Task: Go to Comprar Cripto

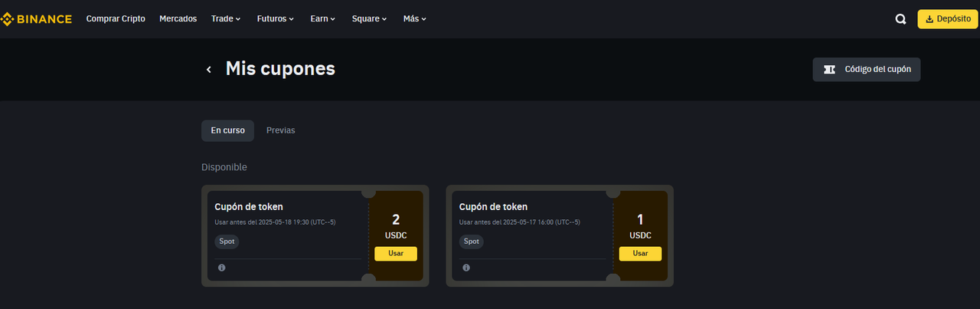Action: (x=116, y=18)
